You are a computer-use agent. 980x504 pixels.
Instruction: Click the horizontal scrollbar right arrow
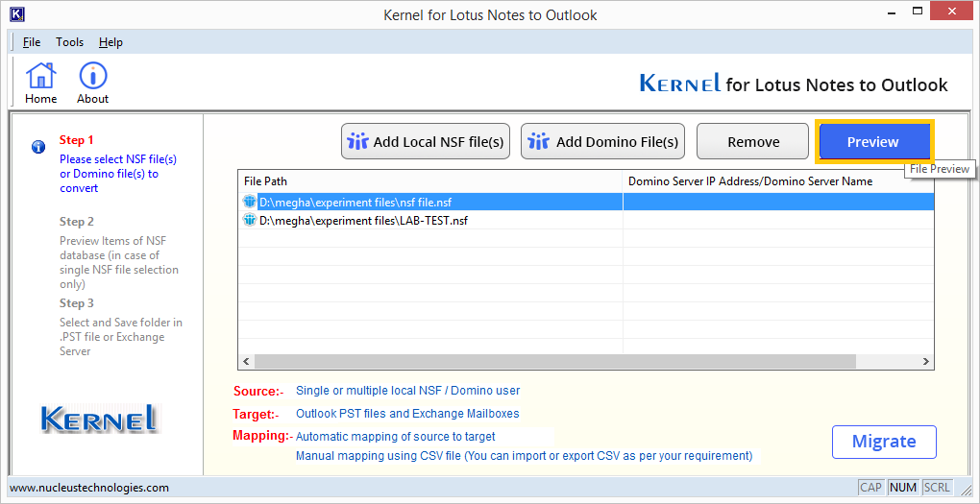[x=926, y=362]
